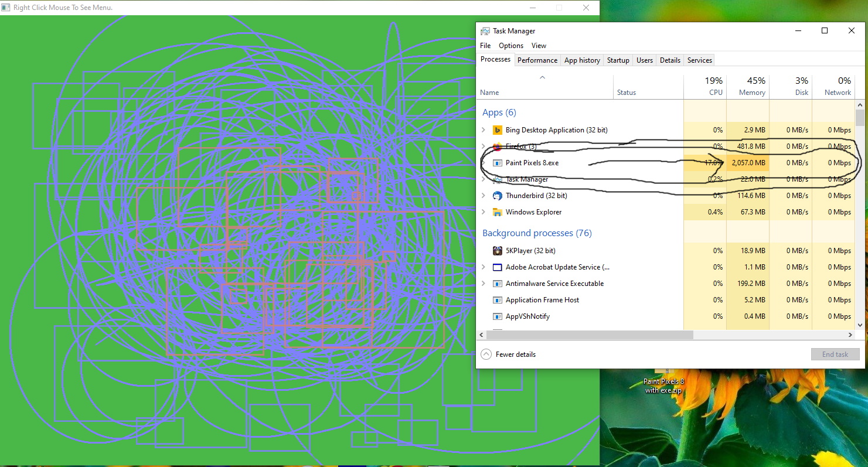Viewport: 868px width, 467px height.
Task: Expand the Thunderbird process group
Action: pos(484,196)
